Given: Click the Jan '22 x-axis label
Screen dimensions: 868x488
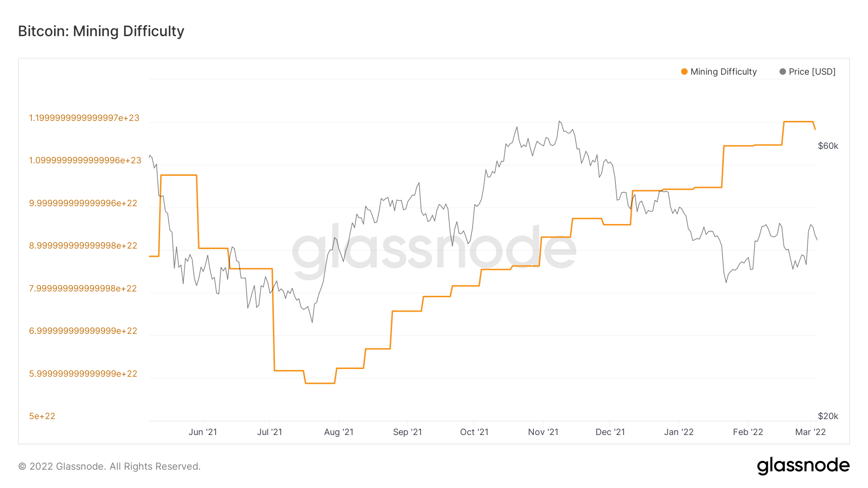Looking at the screenshot, I should (x=678, y=432).
